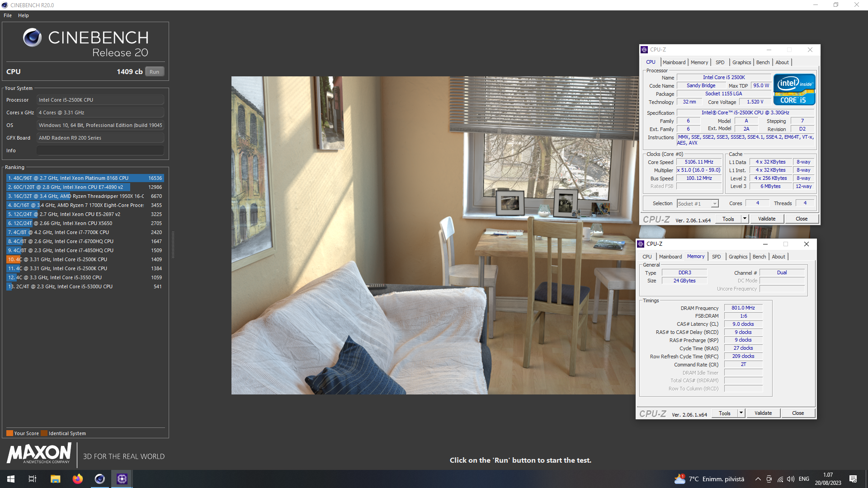Click Validate in lower CPU-Z window
868x488 pixels.
763,413
